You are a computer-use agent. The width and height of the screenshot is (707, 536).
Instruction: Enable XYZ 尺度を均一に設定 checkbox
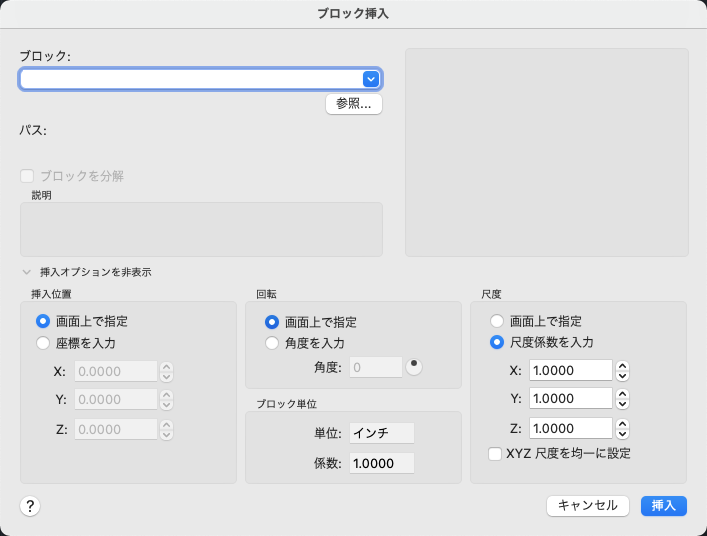[495, 453]
